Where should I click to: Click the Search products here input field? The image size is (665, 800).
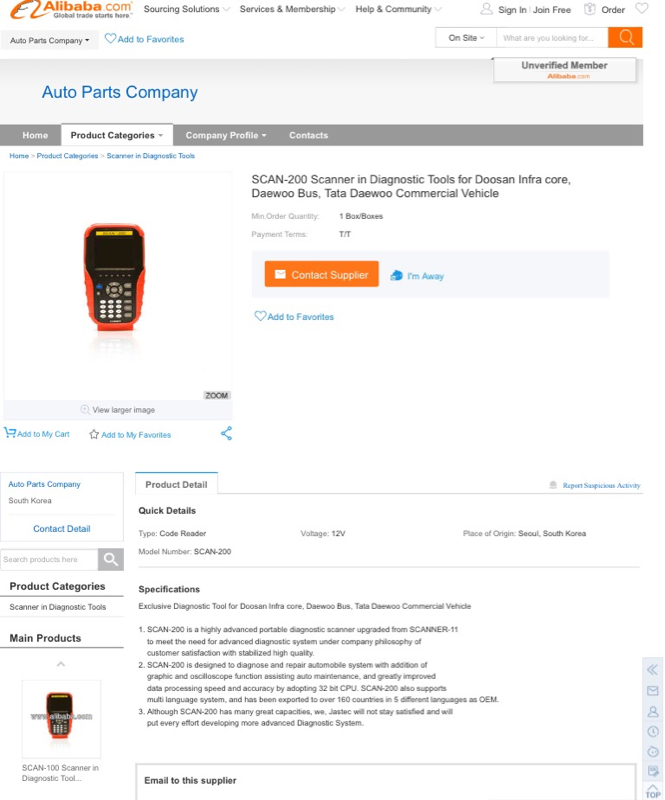pos(50,559)
